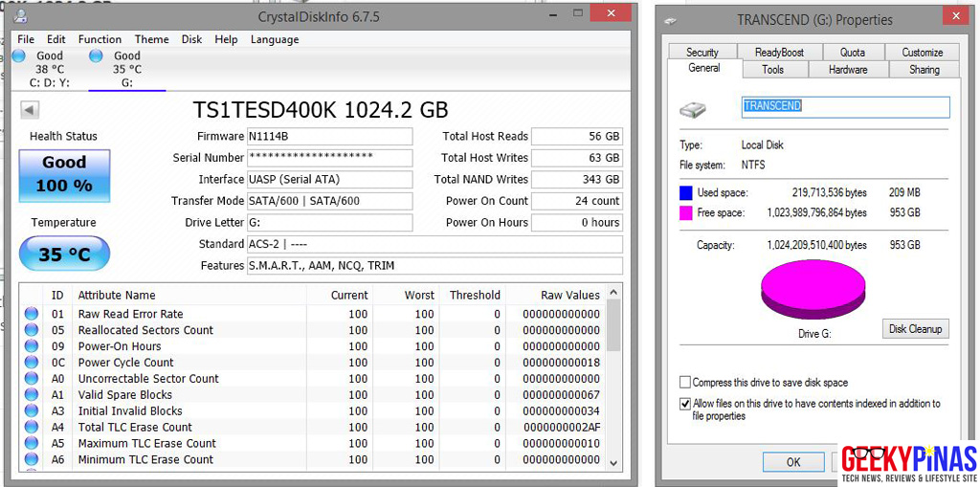Screen dimensions: 980x487
Task: Click status orb for Uncorrectable Sector Count
Action: click(32, 379)
